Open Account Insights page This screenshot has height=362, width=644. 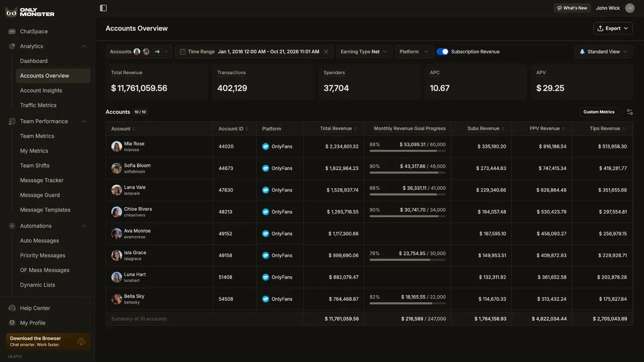click(x=41, y=90)
